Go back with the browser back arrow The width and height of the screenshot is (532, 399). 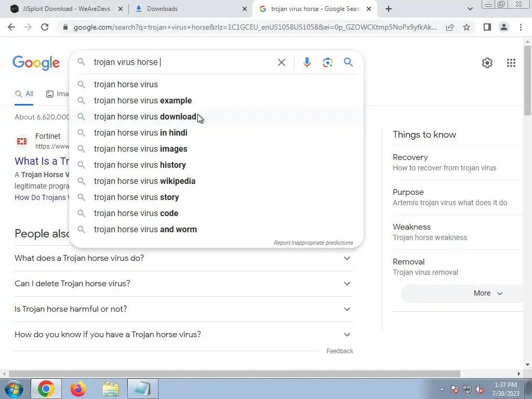(11, 27)
